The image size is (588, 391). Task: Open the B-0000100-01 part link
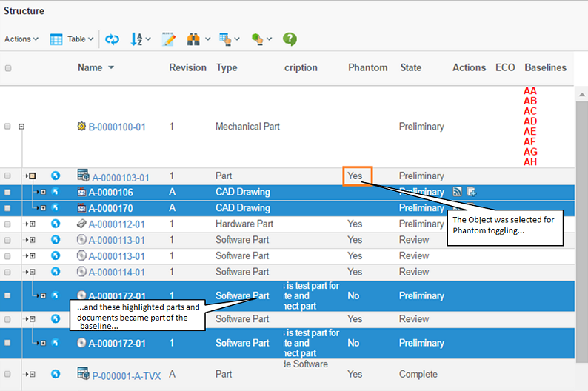tap(117, 127)
